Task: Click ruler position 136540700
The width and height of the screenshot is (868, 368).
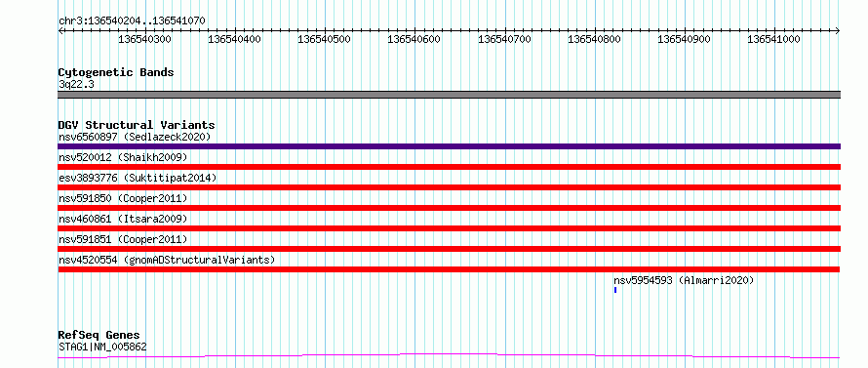Action: pyautogui.click(x=505, y=39)
